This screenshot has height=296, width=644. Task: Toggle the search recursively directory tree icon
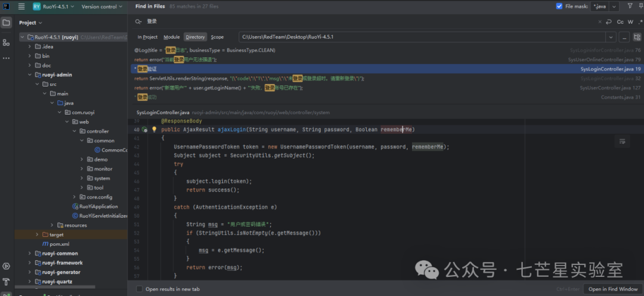click(x=637, y=37)
